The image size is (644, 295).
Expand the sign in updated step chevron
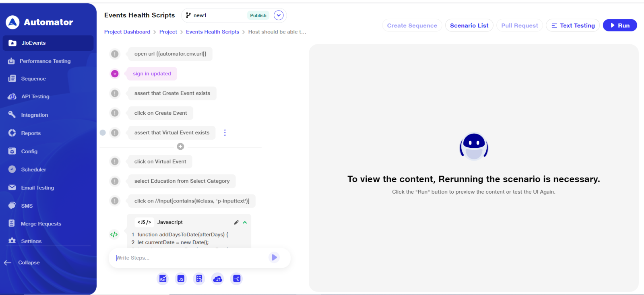(115, 74)
